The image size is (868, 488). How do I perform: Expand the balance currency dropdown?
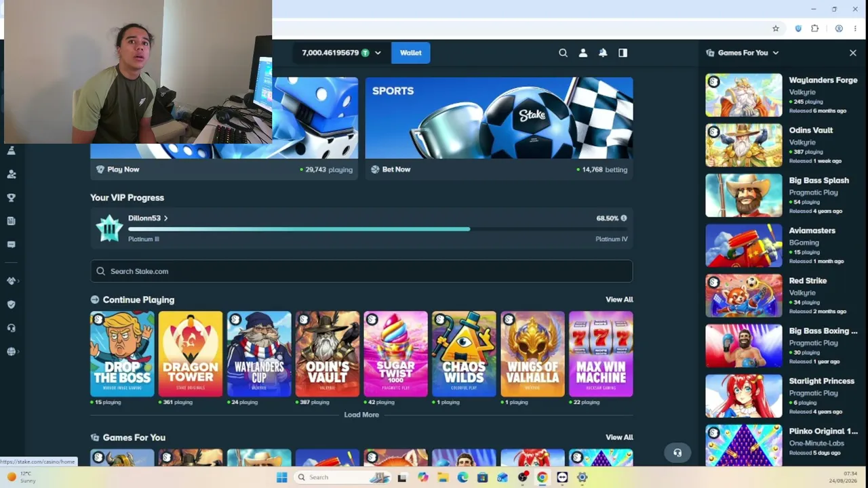378,53
